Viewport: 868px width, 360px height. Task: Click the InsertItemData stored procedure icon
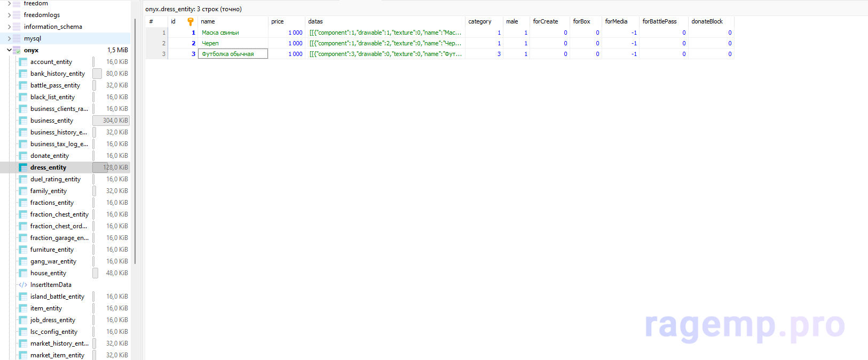(x=23, y=285)
